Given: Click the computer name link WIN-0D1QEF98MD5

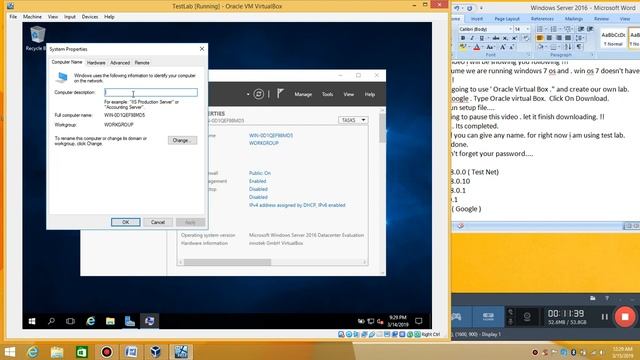Looking at the screenshot, I should (271, 135).
